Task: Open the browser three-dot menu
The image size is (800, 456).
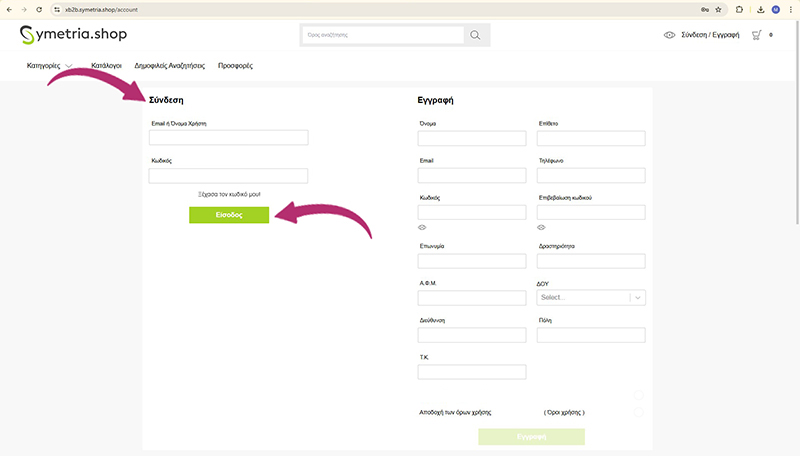Action: click(790, 9)
